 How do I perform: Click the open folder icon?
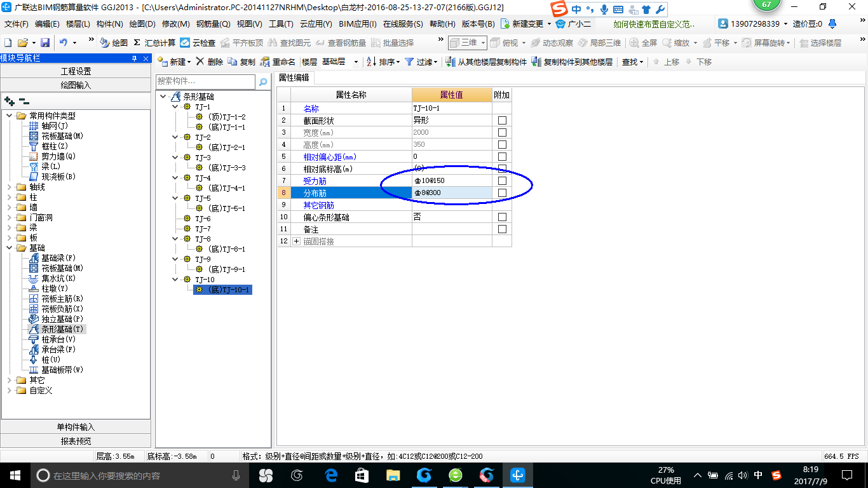(22, 43)
